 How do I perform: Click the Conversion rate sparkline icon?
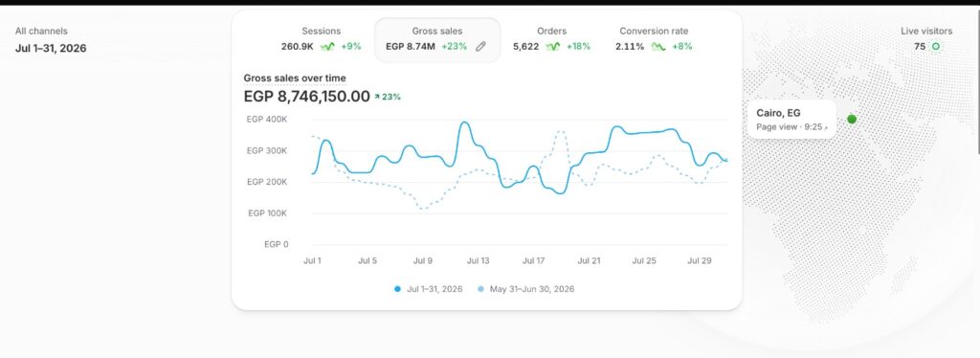(x=658, y=46)
